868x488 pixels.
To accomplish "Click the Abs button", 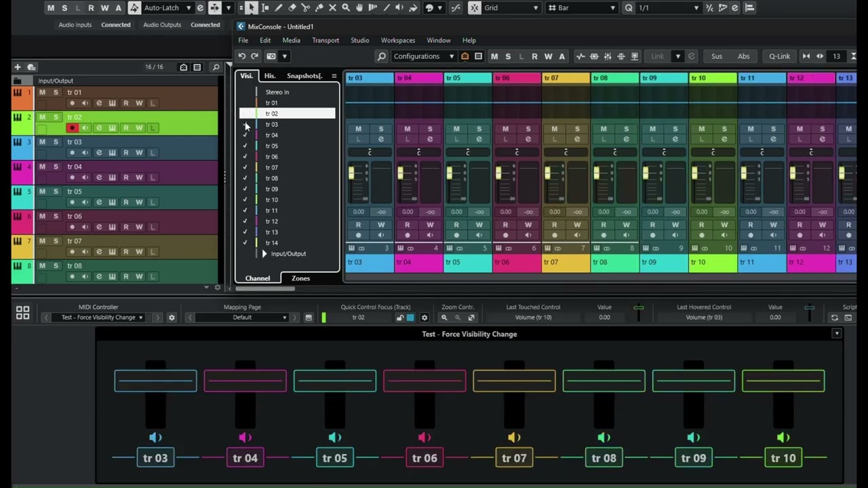I will point(744,56).
